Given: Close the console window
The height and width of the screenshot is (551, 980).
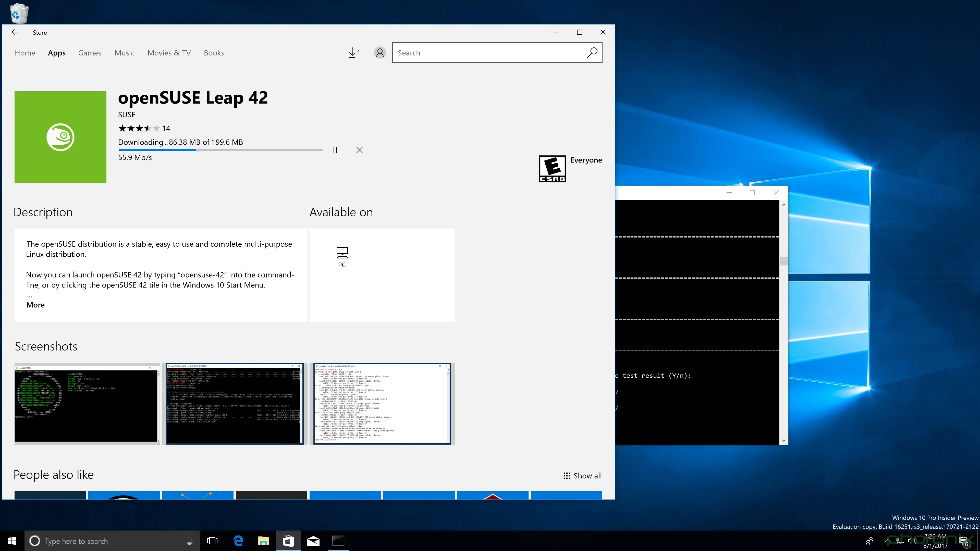Looking at the screenshot, I should point(776,192).
